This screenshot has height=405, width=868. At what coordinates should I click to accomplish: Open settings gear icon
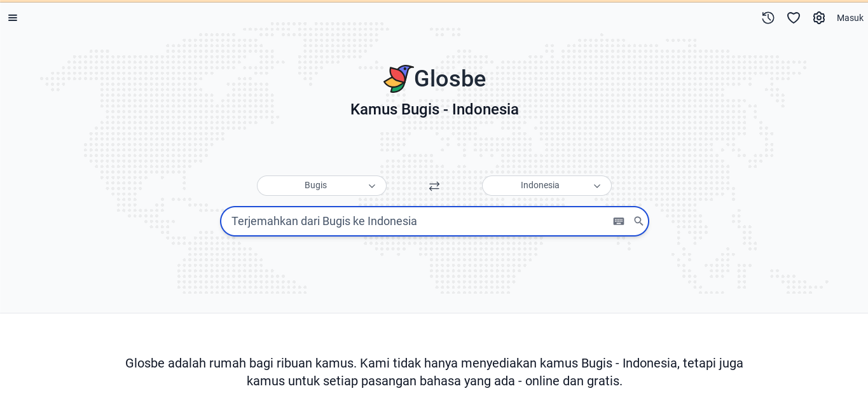[819, 18]
